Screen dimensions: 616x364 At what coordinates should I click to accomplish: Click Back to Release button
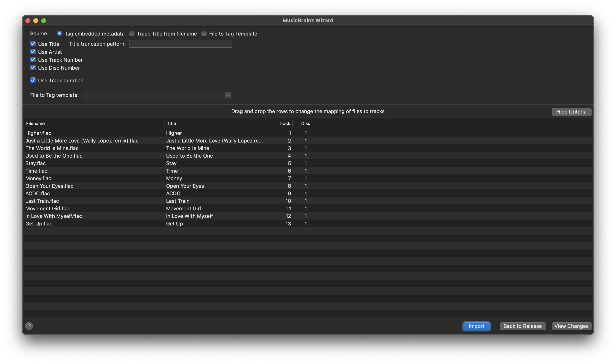(x=523, y=326)
